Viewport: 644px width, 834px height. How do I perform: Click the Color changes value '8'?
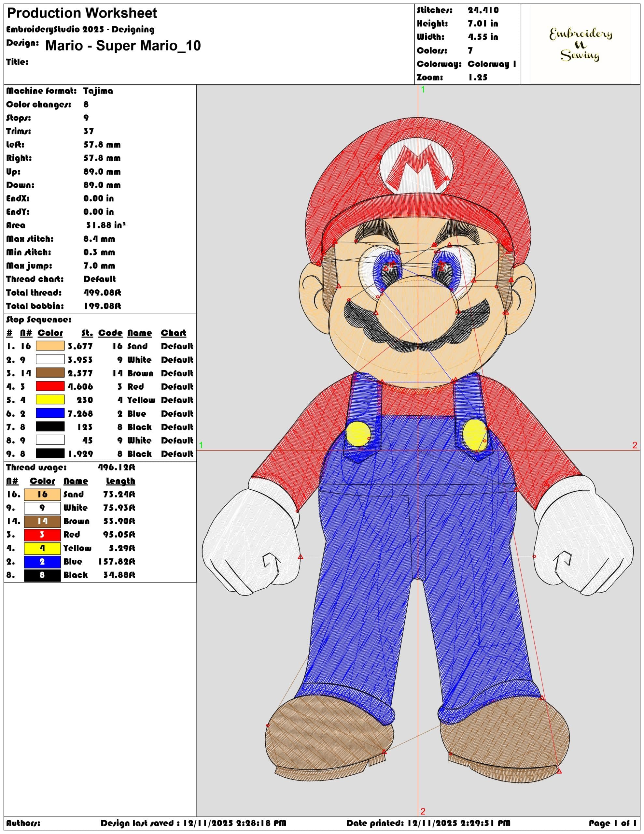(x=86, y=104)
